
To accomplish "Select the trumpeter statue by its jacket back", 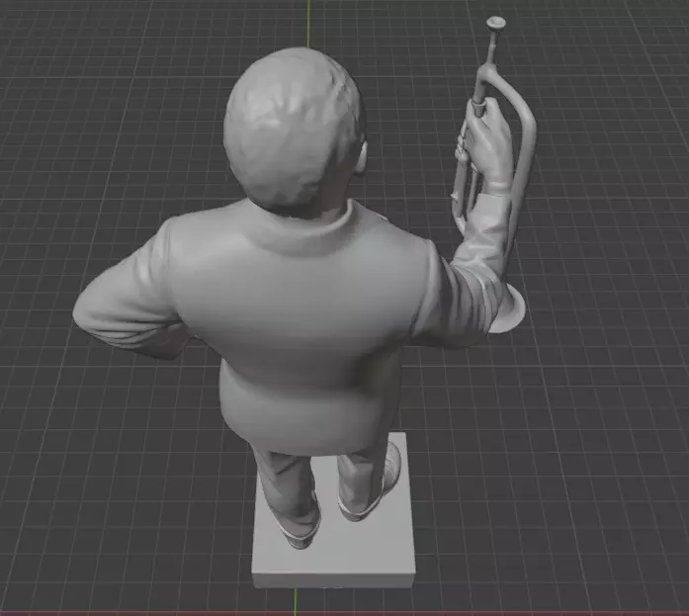I will (x=299, y=325).
